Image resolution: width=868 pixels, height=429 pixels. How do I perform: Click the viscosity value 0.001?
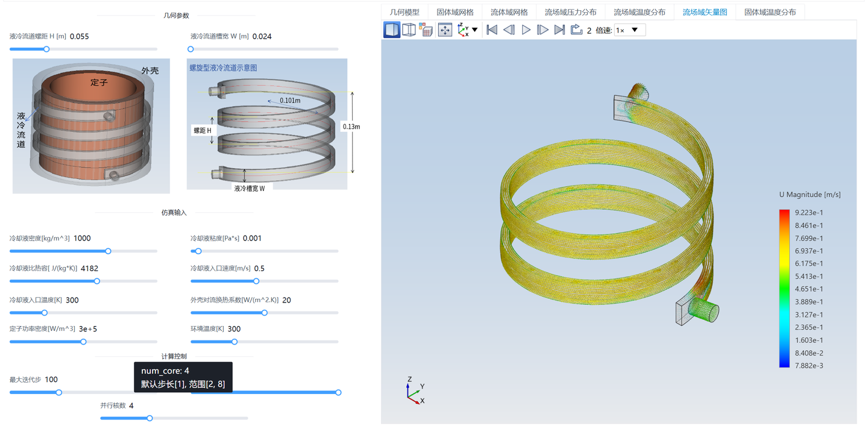252,238
